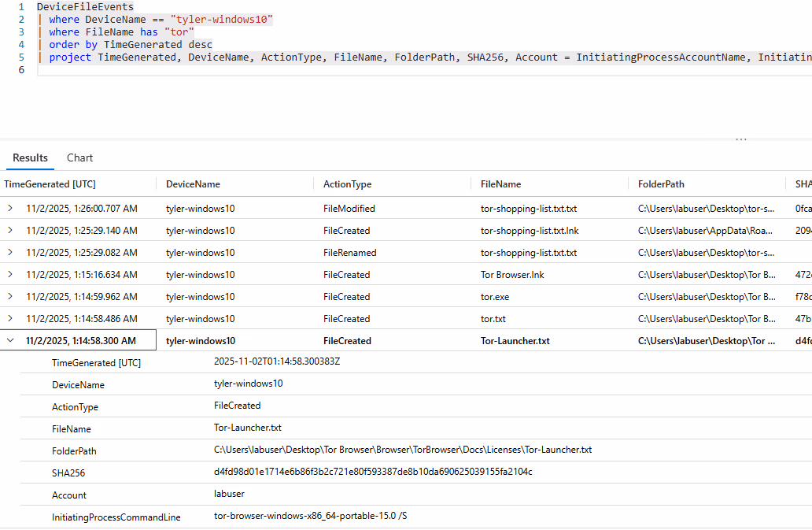Select the tor.txt file name cell
Viewport: 812px width, 530px height.
tap(493, 319)
